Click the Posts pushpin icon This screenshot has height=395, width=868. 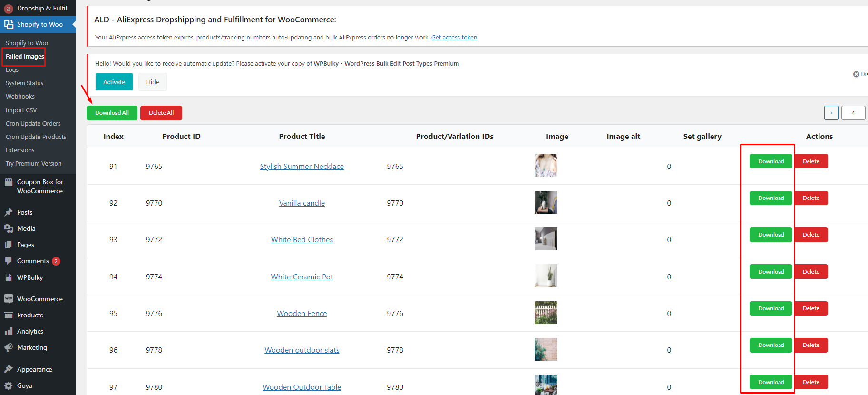[9, 212]
